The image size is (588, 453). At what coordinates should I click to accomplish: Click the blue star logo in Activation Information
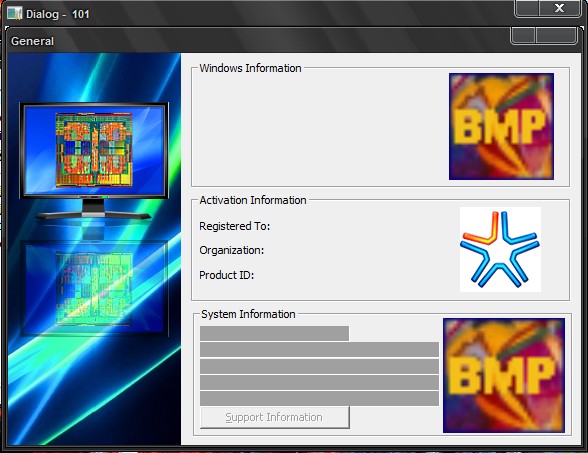[500, 249]
